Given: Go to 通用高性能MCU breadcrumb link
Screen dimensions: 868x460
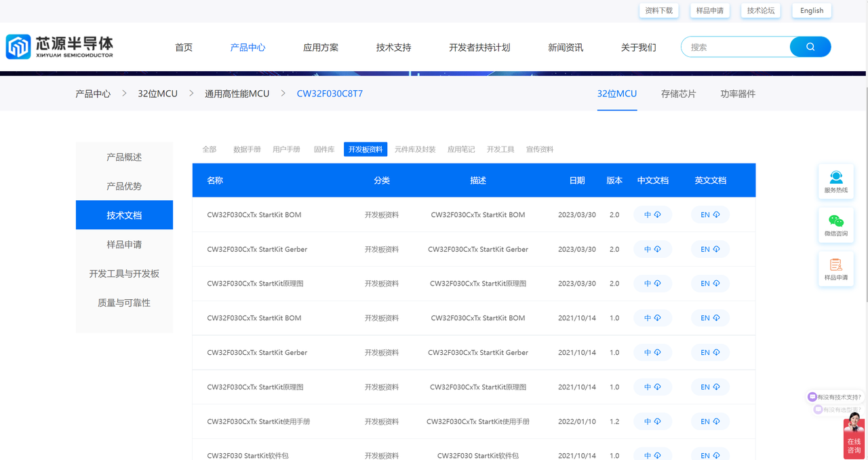Looking at the screenshot, I should tap(237, 94).
